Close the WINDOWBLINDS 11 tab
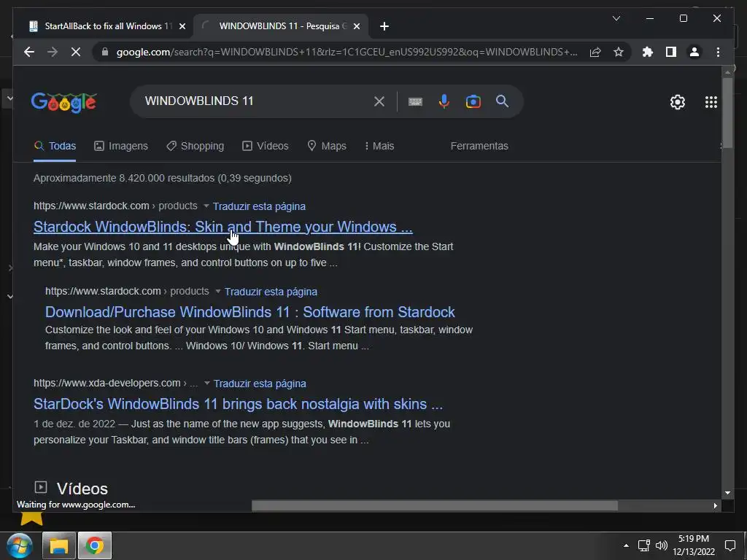Image resolution: width=747 pixels, height=560 pixels. pos(356,26)
